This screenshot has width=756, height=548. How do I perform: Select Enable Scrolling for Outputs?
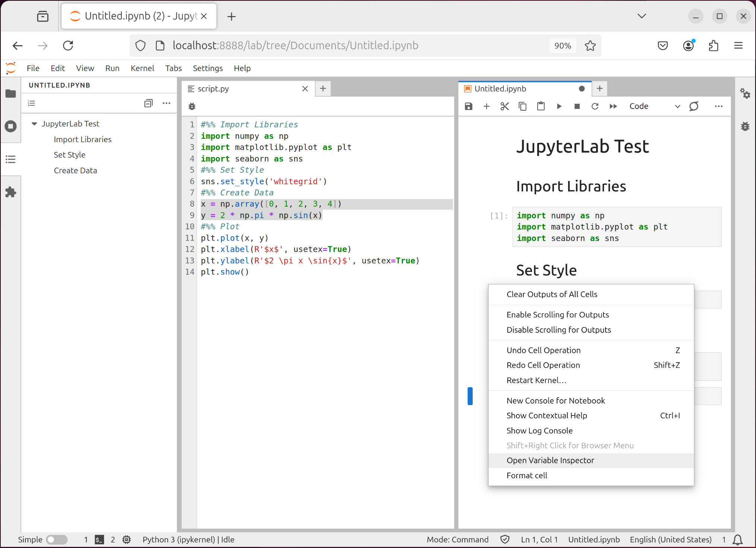591,314
